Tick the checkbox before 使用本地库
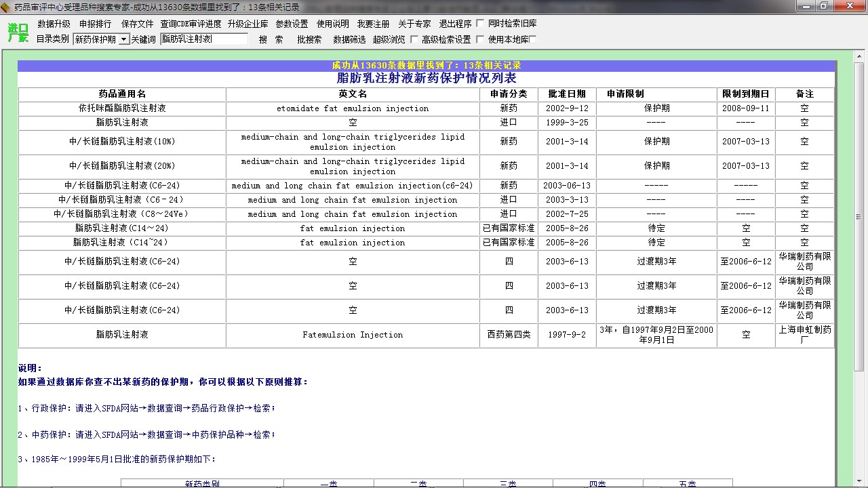This screenshot has height=488, width=868. [x=481, y=39]
